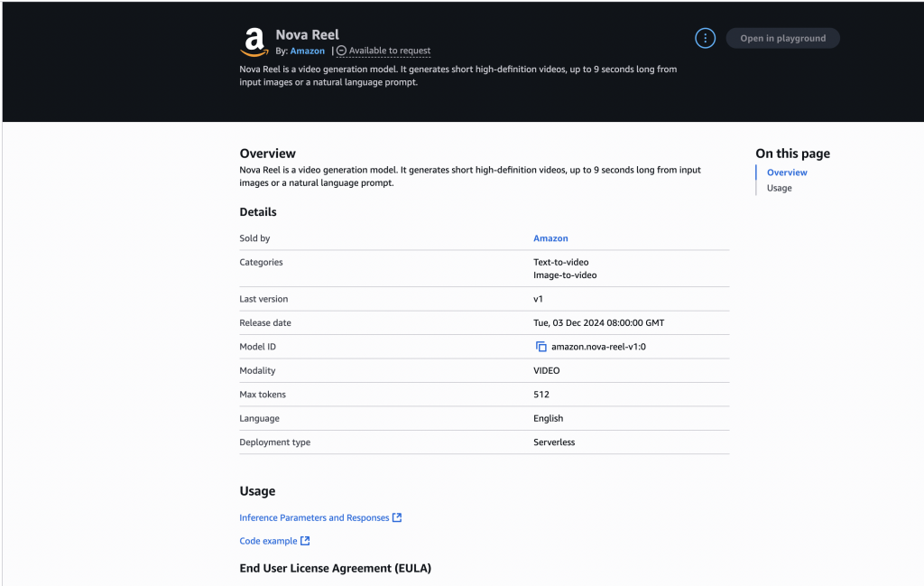Image resolution: width=924 pixels, height=586 pixels.
Task: Open Inference Parameters and Responses link
Action: (314, 517)
